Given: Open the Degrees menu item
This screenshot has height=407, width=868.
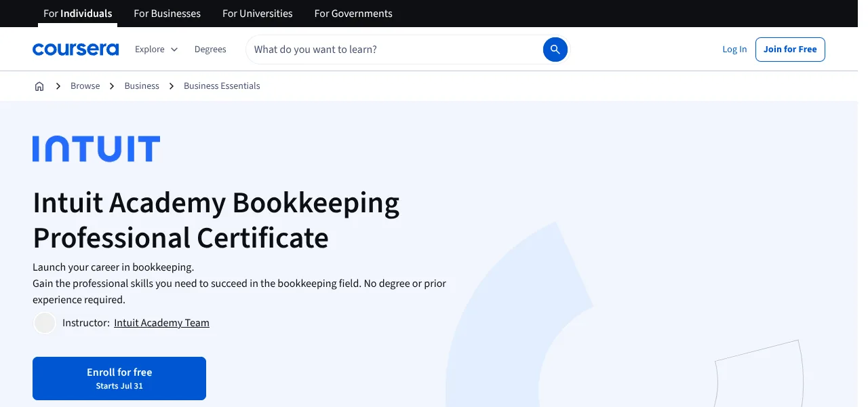Looking at the screenshot, I should tap(210, 50).
